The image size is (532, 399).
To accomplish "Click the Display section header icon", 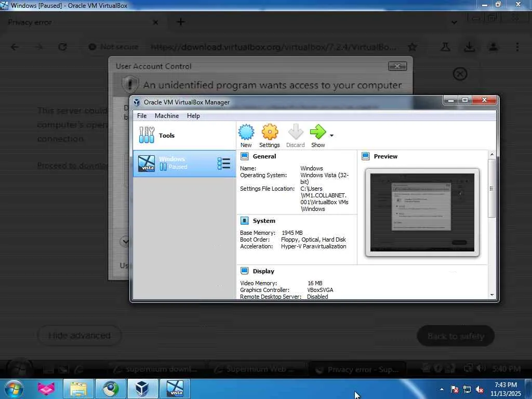I will coord(244,271).
